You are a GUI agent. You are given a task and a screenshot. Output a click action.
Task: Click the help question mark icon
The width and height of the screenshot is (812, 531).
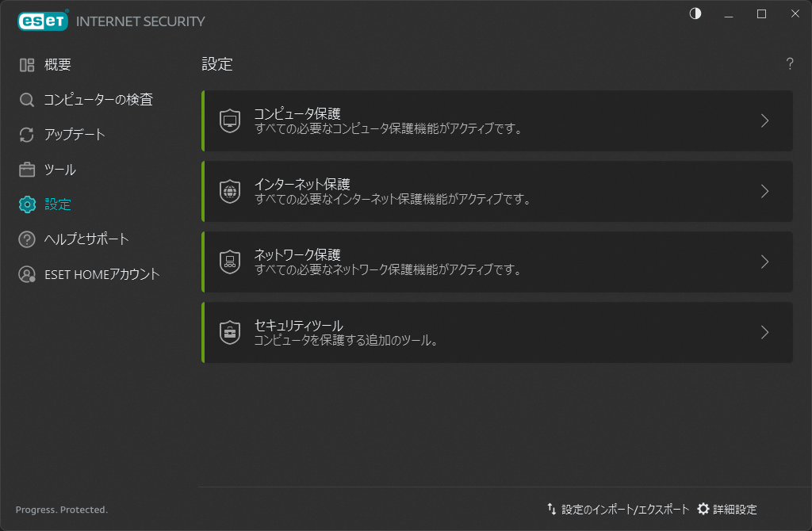coord(790,64)
